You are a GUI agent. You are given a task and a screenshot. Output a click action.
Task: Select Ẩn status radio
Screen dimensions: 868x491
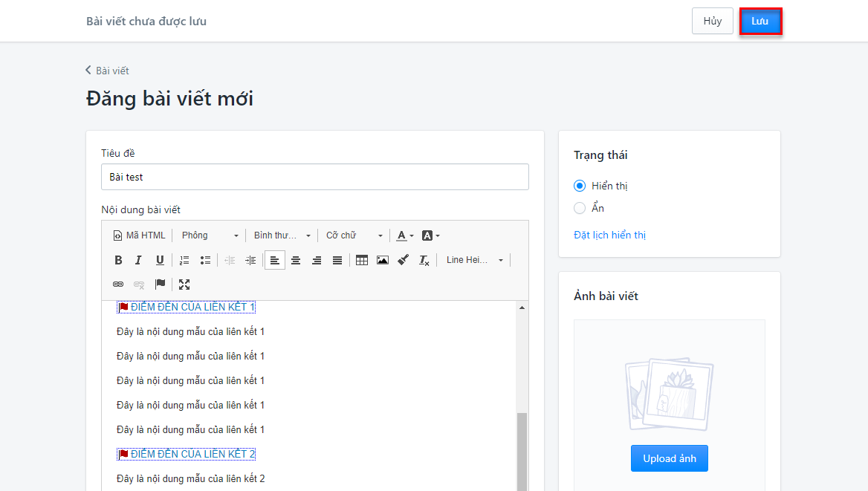click(580, 208)
